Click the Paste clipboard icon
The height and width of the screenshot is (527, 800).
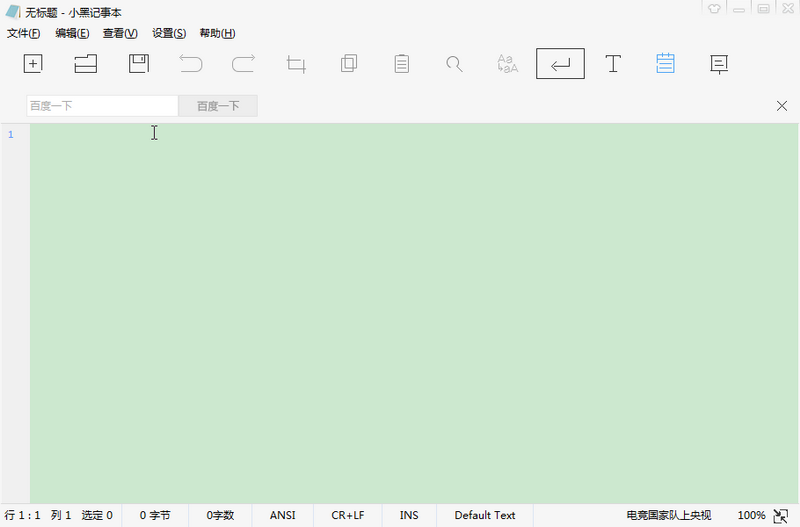[x=402, y=64]
